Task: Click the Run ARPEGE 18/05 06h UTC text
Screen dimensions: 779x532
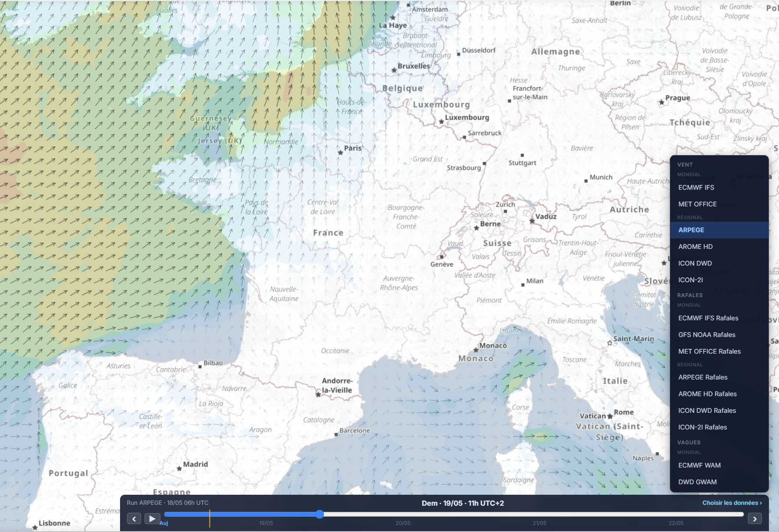Action: click(x=168, y=503)
